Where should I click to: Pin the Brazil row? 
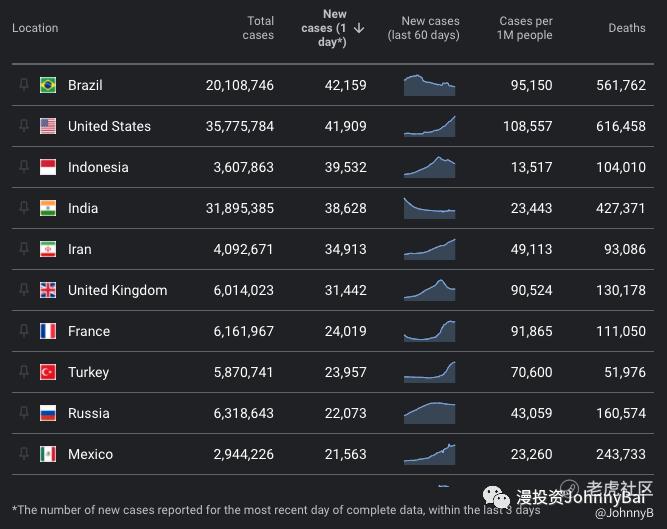[24, 85]
